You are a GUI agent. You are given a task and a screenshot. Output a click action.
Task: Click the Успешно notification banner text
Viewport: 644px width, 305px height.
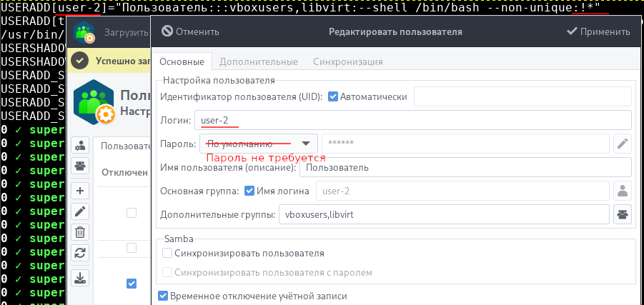point(122,61)
